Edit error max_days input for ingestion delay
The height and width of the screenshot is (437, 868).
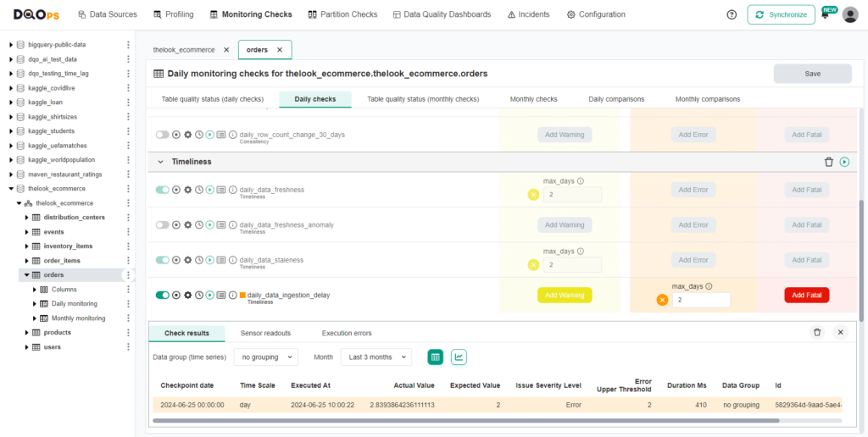(701, 300)
